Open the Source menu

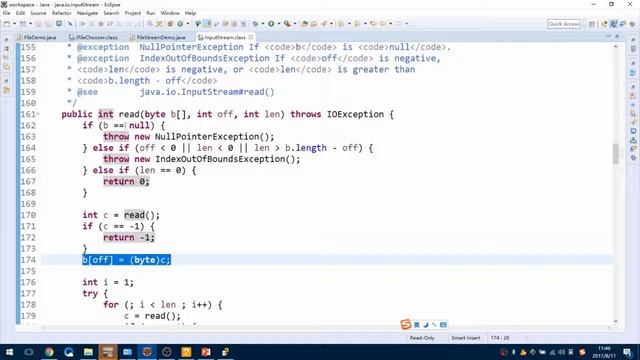tap(38, 13)
